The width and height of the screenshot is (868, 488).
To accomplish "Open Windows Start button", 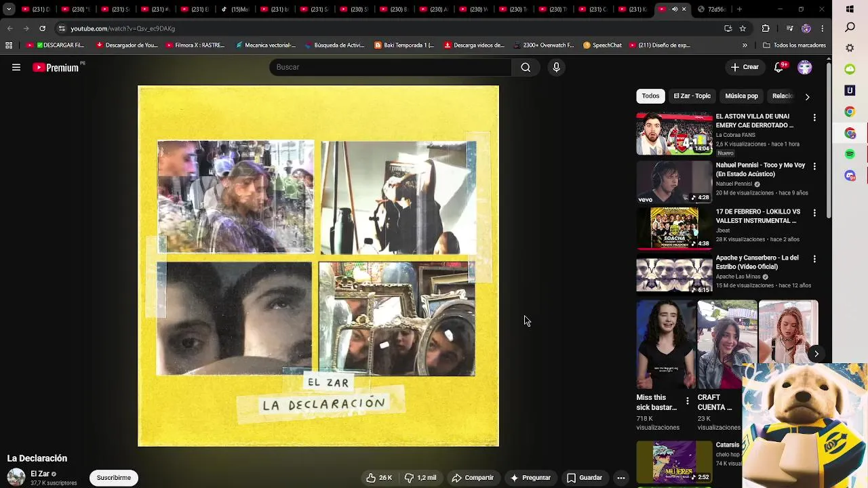I will point(850,9).
